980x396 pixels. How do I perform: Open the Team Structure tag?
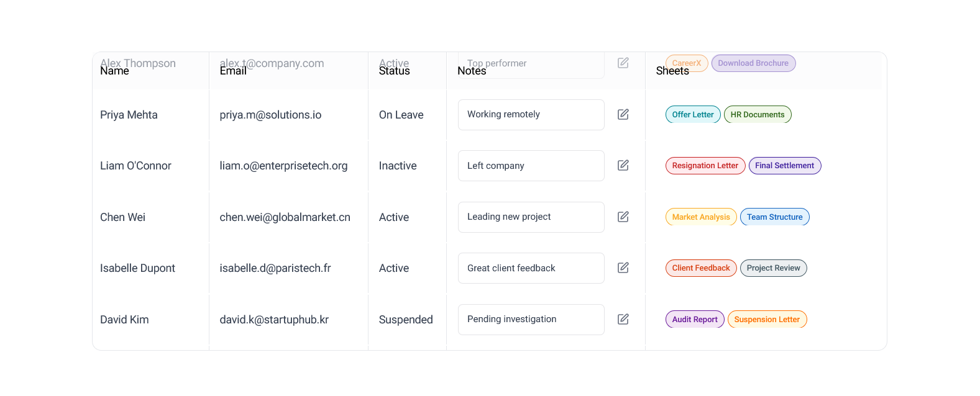775,217
